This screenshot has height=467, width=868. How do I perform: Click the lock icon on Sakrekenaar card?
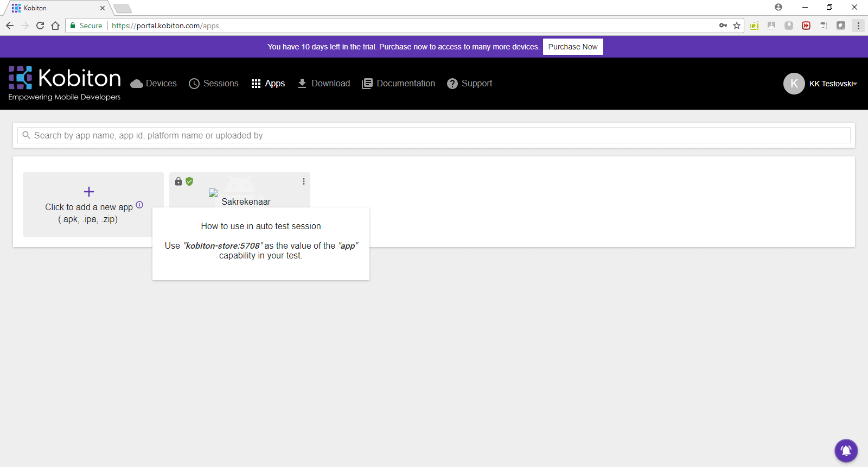point(178,181)
